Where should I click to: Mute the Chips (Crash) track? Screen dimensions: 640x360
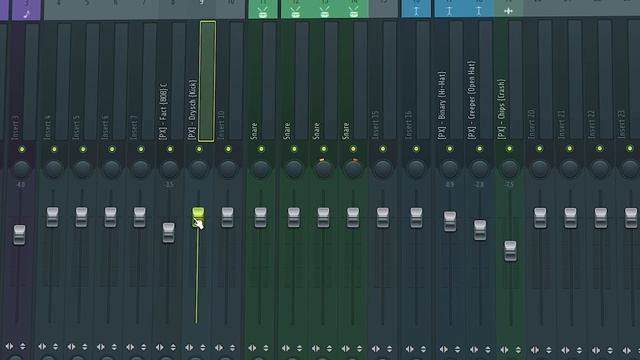[x=509, y=149]
